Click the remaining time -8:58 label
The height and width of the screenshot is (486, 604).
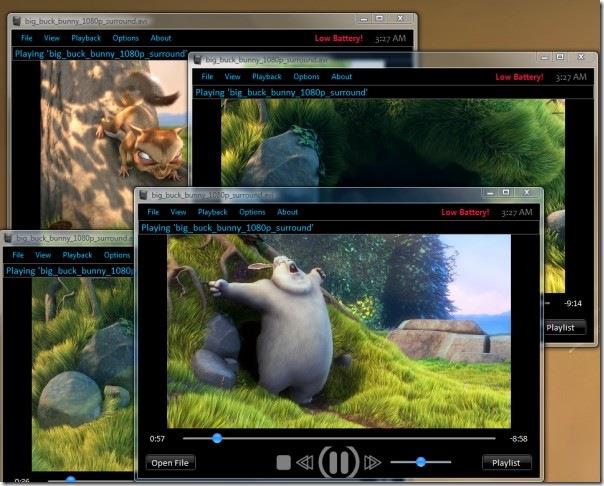tap(518, 439)
